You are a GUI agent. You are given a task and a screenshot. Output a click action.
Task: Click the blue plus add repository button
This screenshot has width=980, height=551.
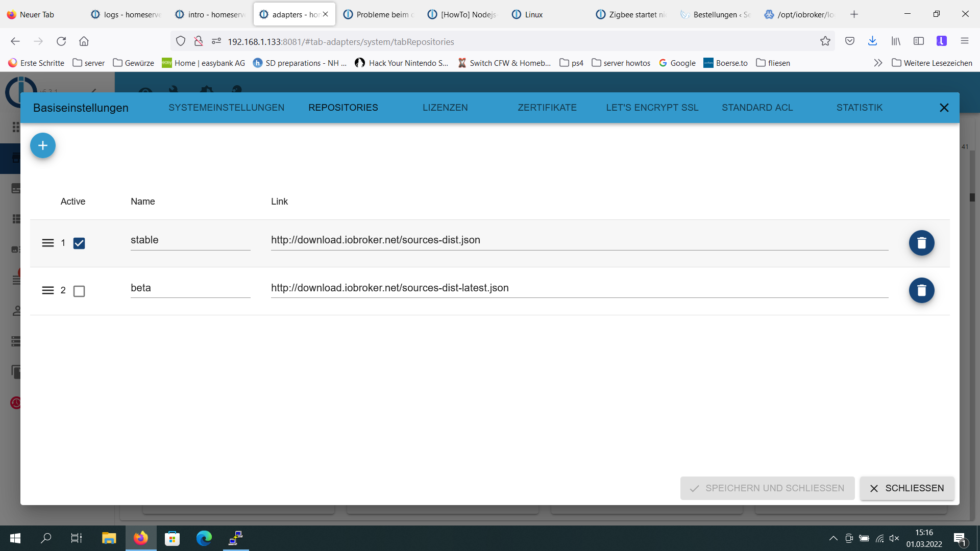click(x=43, y=145)
